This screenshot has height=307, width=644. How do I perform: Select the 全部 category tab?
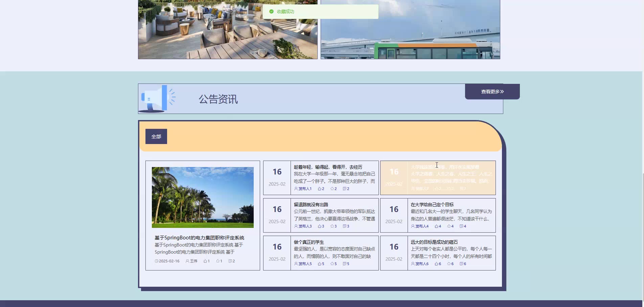156,137
